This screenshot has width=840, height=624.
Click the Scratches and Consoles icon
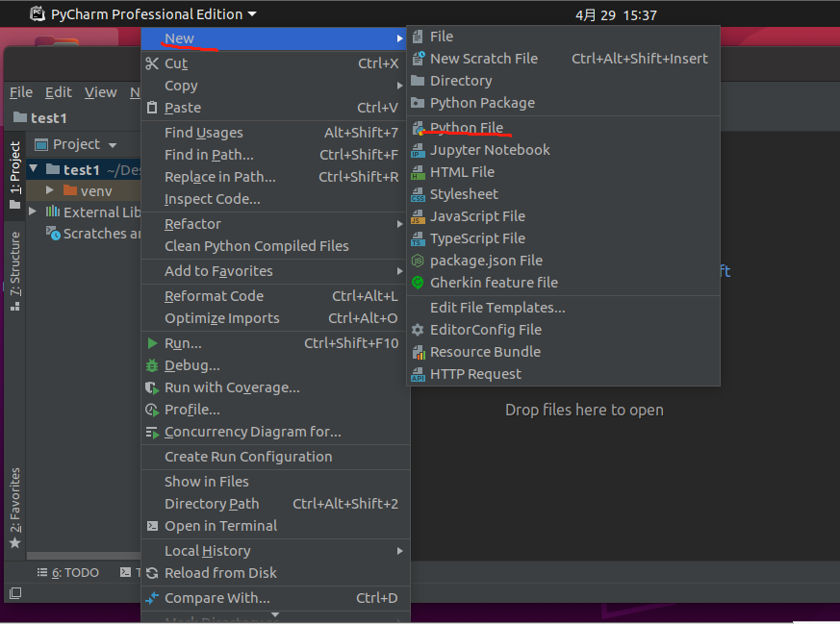(x=53, y=234)
